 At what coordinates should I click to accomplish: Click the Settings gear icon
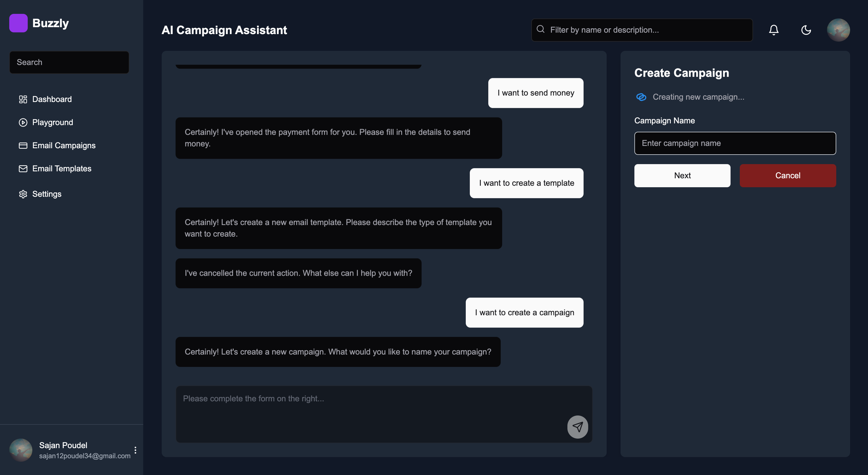click(x=23, y=194)
